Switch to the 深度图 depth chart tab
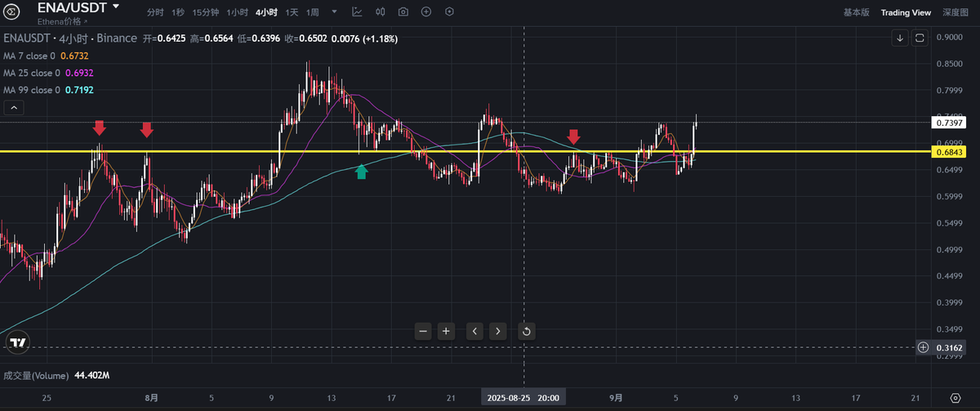Image resolution: width=980 pixels, height=411 pixels. click(x=955, y=12)
